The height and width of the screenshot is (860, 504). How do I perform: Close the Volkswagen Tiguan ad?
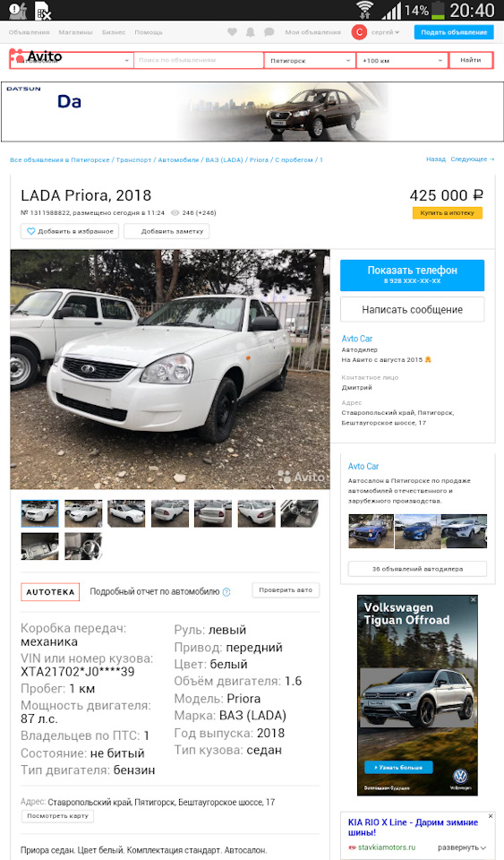coord(474,599)
